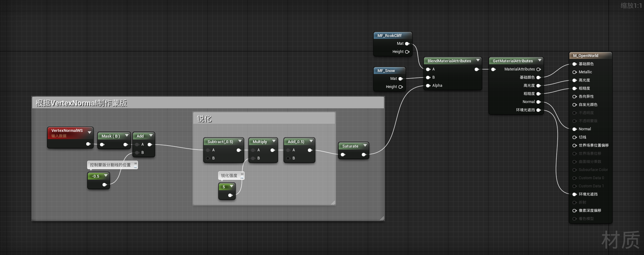Expand the Multiply node dropdown arrow
The height and width of the screenshot is (255, 644).
click(x=274, y=141)
